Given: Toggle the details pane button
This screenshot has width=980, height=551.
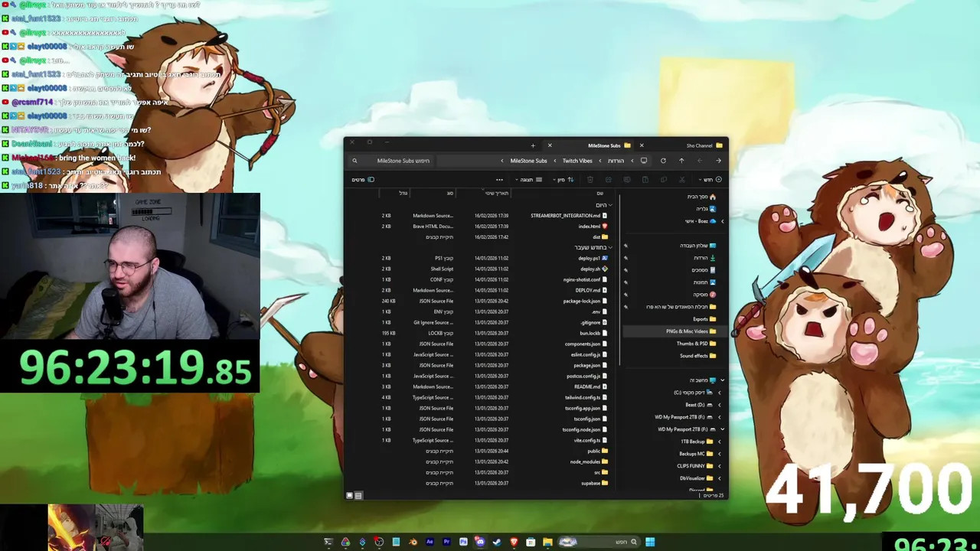Looking at the screenshot, I should (x=363, y=180).
